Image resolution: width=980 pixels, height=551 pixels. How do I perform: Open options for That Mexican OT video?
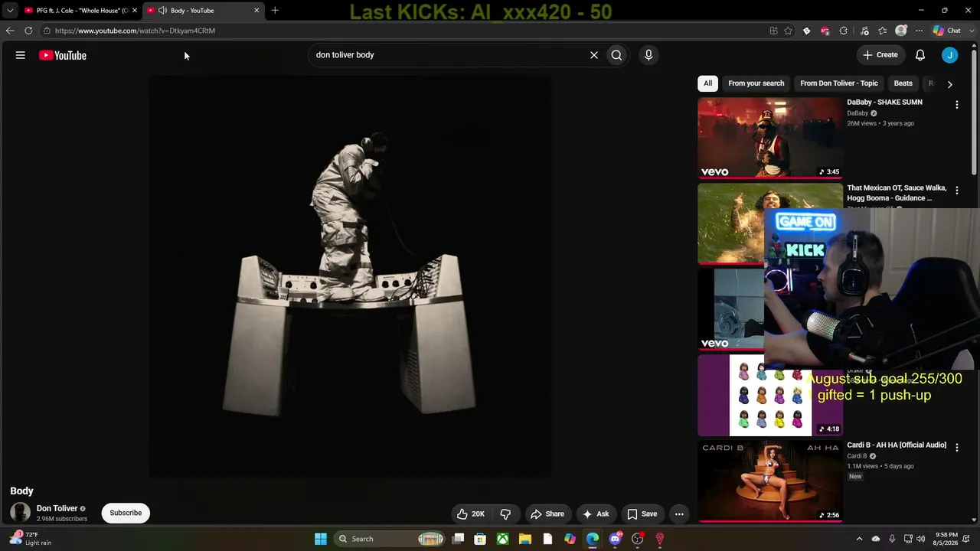(x=956, y=191)
